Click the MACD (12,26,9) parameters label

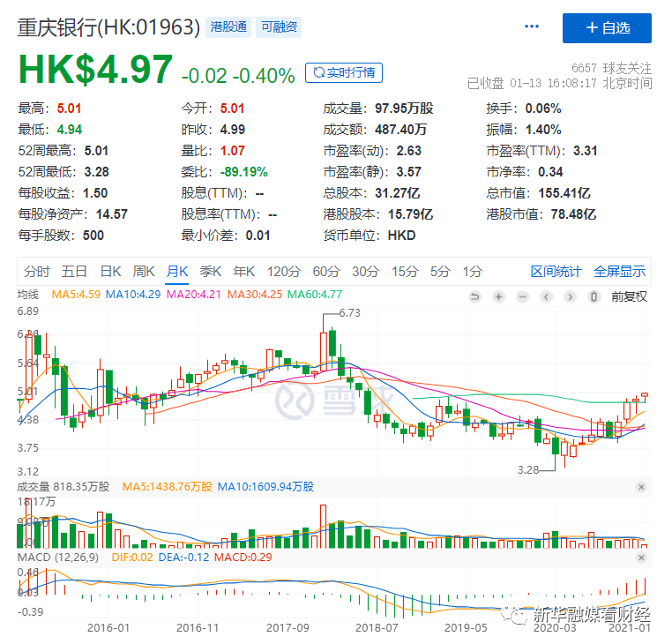tap(58, 558)
